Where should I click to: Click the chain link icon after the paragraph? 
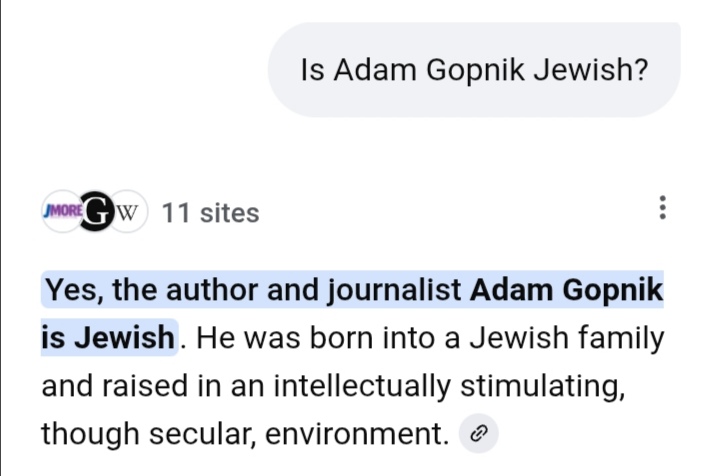[478, 433]
